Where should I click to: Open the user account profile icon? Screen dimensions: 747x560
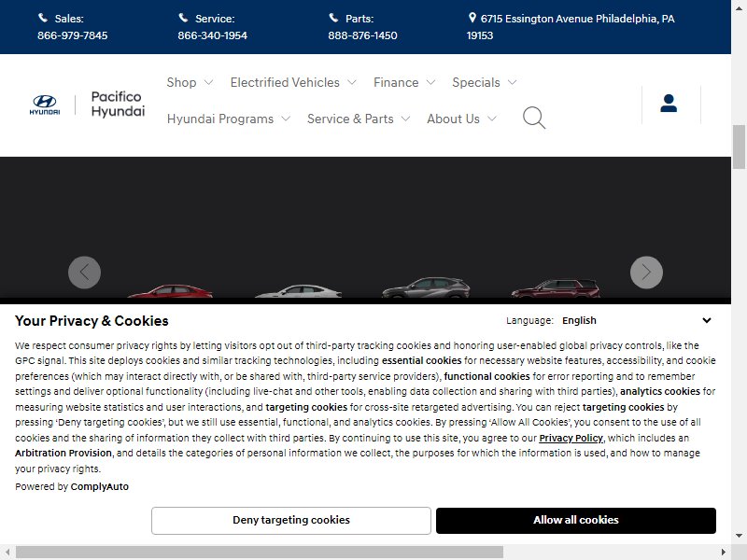(x=669, y=104)
